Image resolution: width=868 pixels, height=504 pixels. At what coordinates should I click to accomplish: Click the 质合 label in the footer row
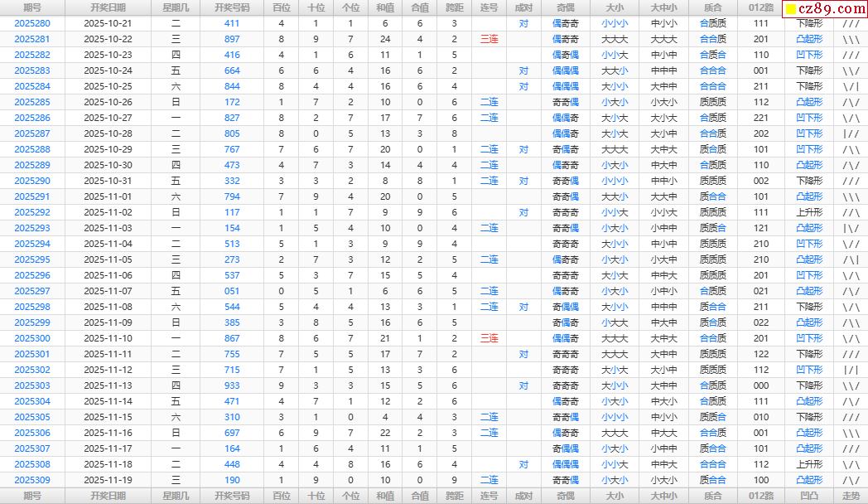pyautogui.click(x=713, y=497)
